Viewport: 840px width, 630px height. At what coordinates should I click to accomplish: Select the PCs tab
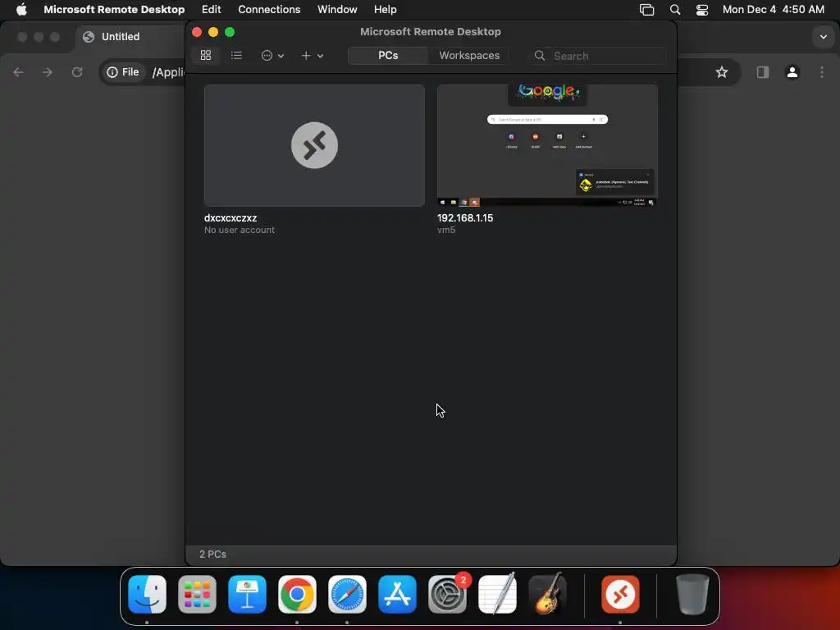388,55
